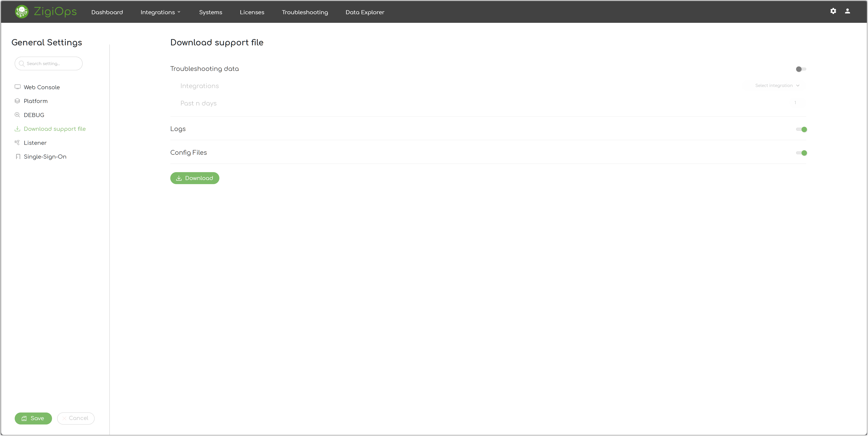Click the Save button
868x436 pixels.
(33, 418)
